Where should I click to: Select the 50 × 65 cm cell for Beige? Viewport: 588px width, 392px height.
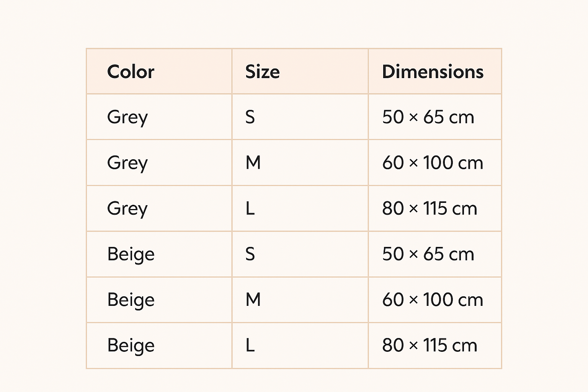(428, 254)
